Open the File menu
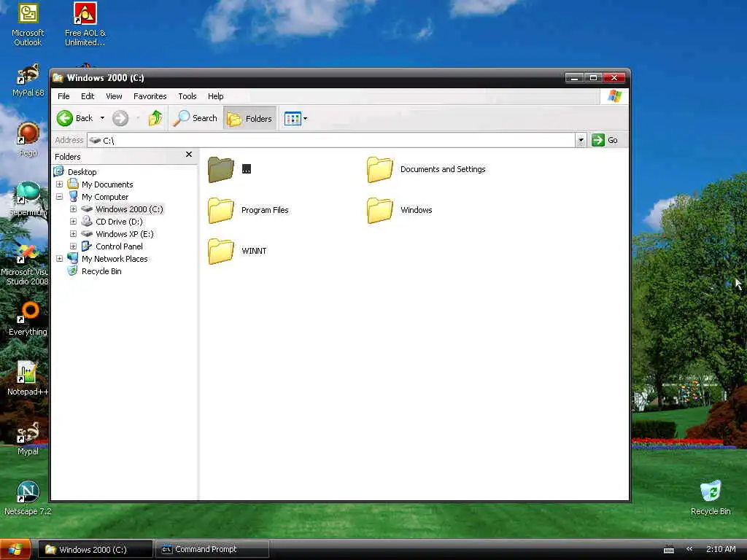Image resolution: width=747 pixels, height=560 pixels. click(63, 96)
